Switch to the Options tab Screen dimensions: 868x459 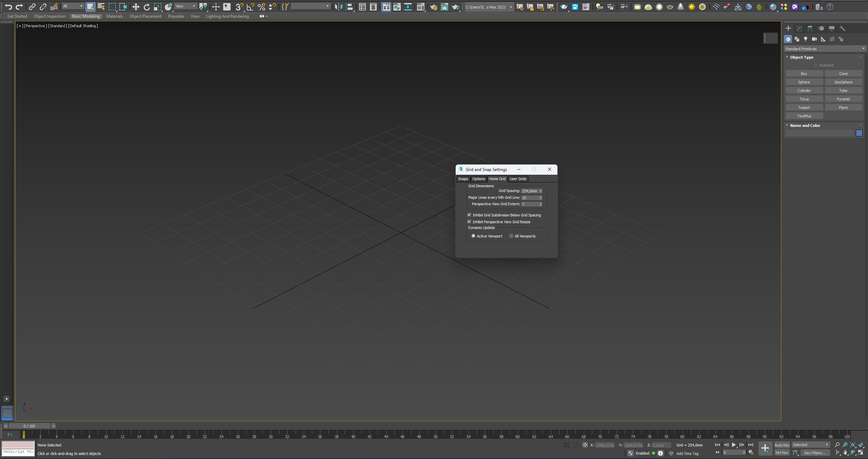coord(478,179)
